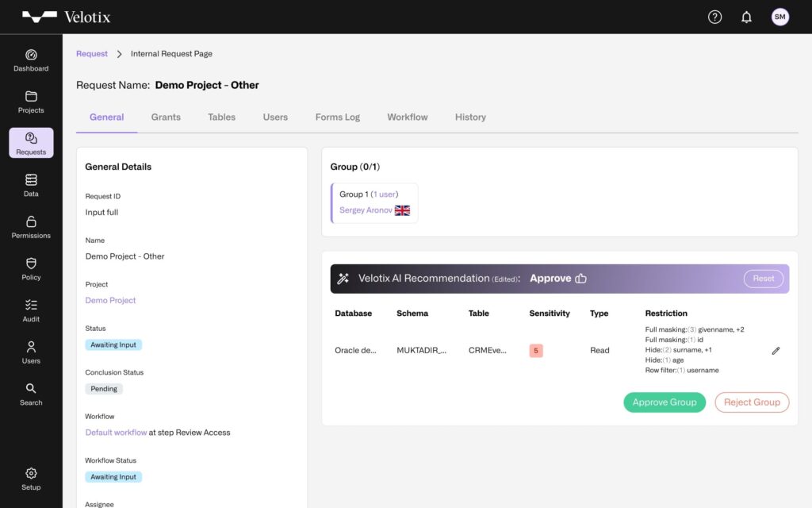
Task: Click the Approve Group button
Action: (x=665, y=402)
